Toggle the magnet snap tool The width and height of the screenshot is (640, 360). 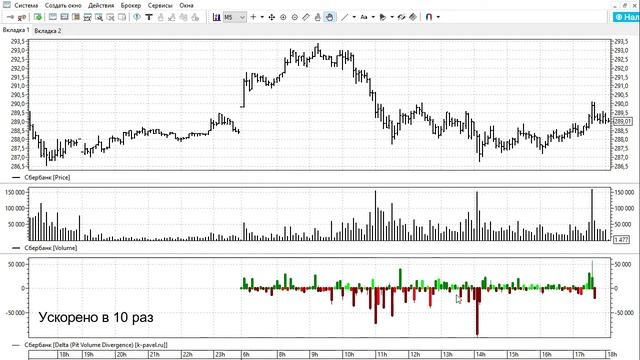pos(429,17)
